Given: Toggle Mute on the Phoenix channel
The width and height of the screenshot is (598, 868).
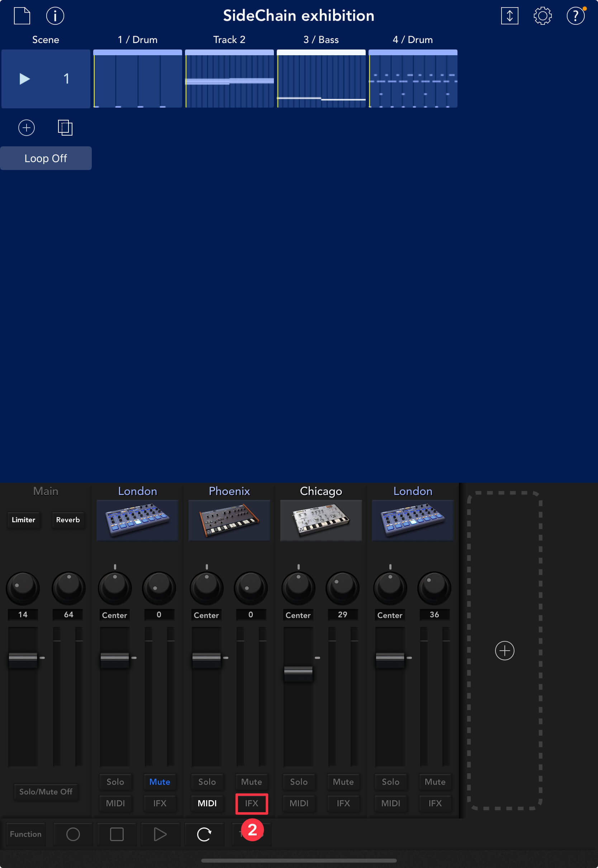Looking at the screenshot, I should 251,782.
